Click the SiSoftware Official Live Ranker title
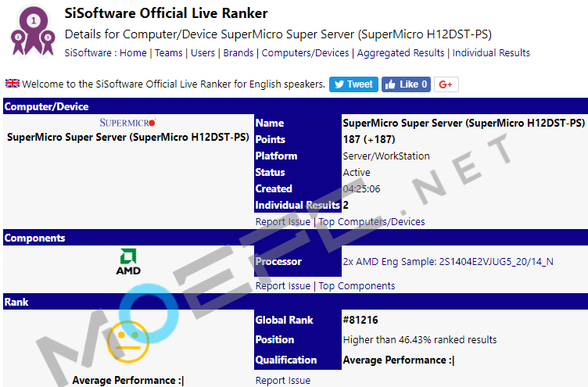The image size is (588, 387). tap(166, 13)
